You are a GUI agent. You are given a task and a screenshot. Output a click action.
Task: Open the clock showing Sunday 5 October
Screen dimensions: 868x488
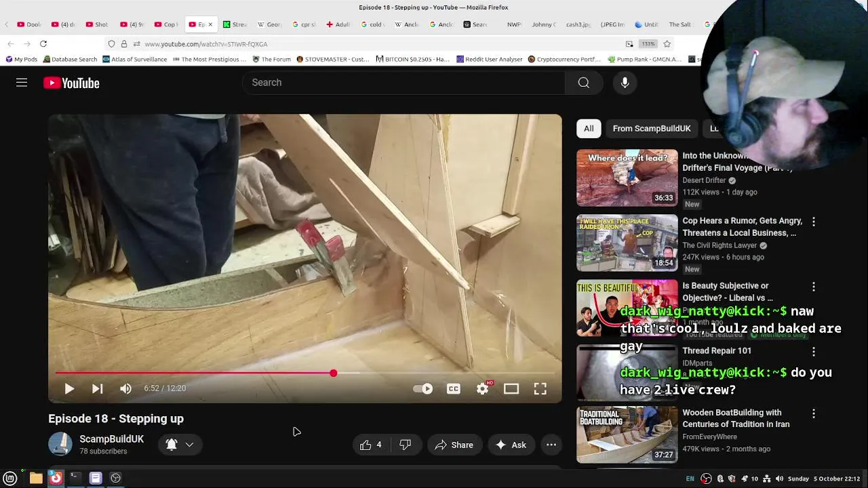824,479
